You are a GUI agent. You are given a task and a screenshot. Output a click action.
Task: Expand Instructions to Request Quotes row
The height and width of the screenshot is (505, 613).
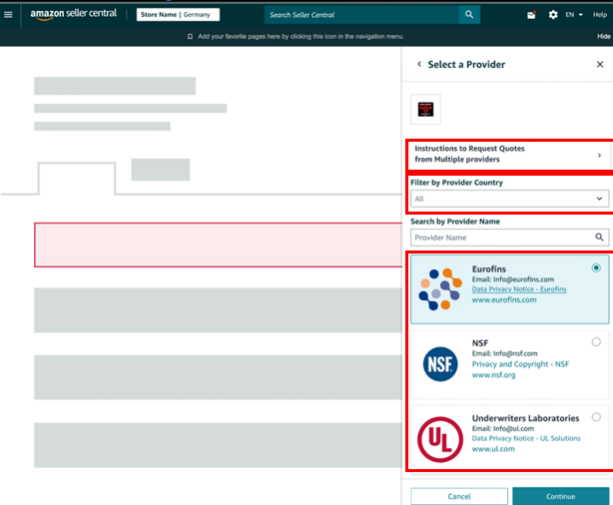point(509,154)
